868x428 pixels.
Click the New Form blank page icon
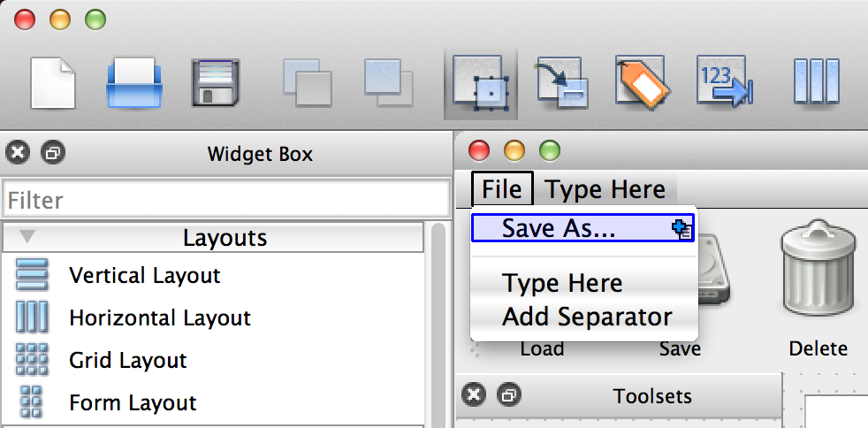[53, 83]
